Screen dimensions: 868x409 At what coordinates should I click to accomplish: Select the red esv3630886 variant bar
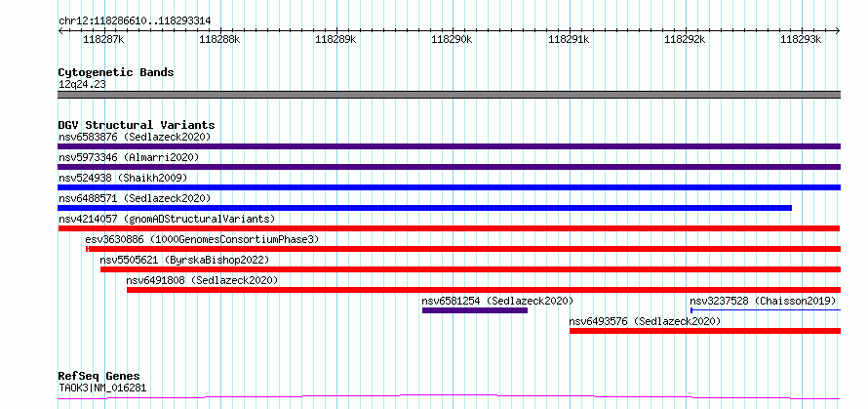pos(463,249)
